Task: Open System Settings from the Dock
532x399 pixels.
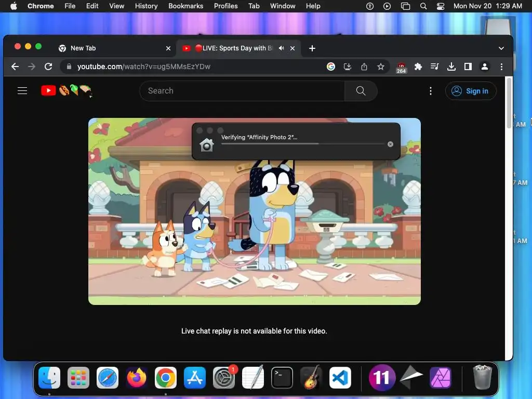Action: (x=224, y=378)
